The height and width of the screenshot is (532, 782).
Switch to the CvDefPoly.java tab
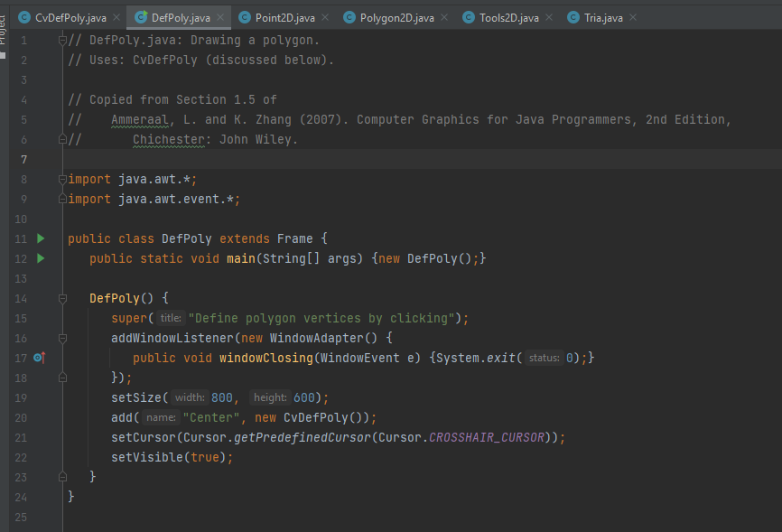[x=70, y=18]
